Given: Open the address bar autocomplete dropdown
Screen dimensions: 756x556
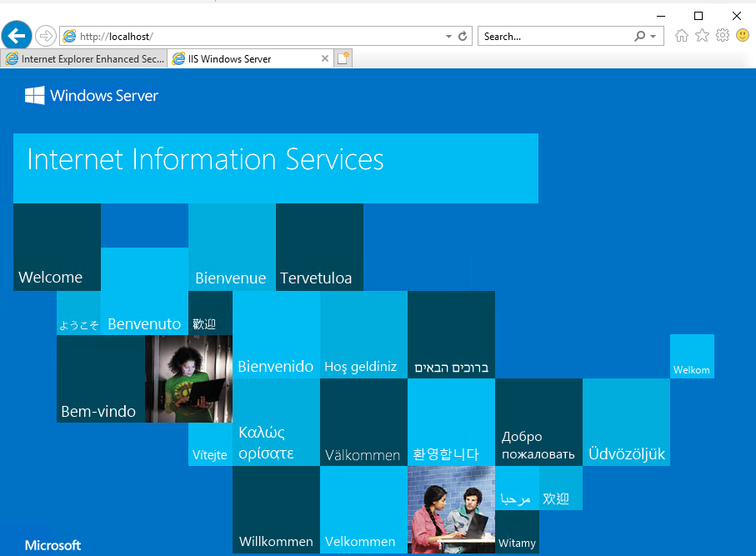Looking at the screenshot, I should (x=448, y=37).
